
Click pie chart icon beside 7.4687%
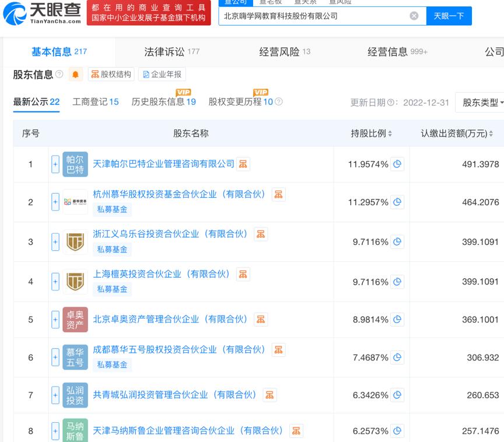(x=397, y=357)
